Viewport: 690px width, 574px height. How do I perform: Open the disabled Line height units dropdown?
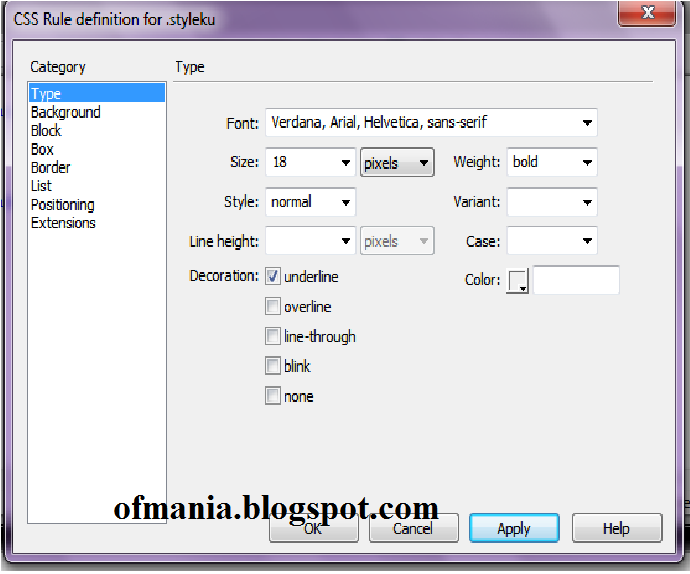(x=397, y=241)
